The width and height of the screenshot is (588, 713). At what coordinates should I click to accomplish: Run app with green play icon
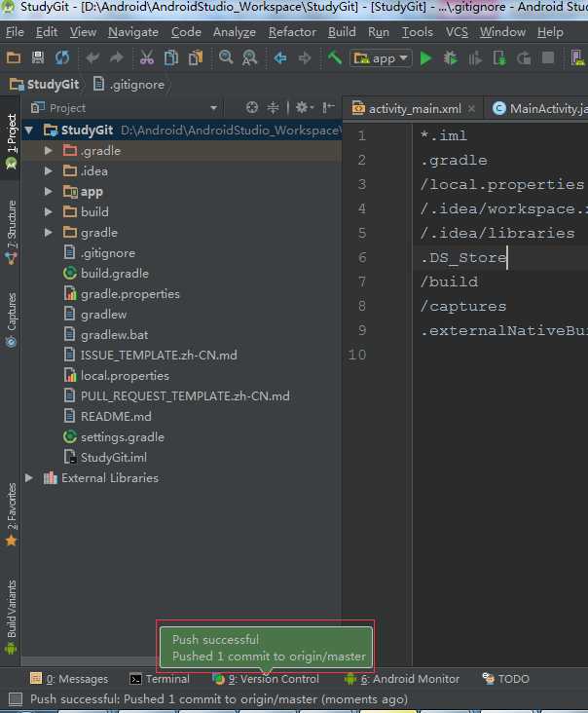point(425,58)
